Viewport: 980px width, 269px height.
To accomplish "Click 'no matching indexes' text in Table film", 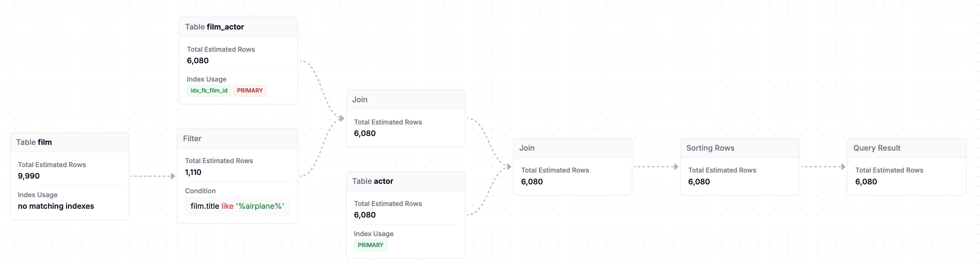I will tap(56, 206).
